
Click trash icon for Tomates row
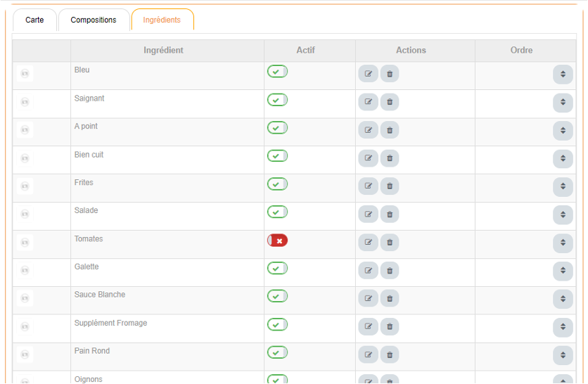(390, 243)
